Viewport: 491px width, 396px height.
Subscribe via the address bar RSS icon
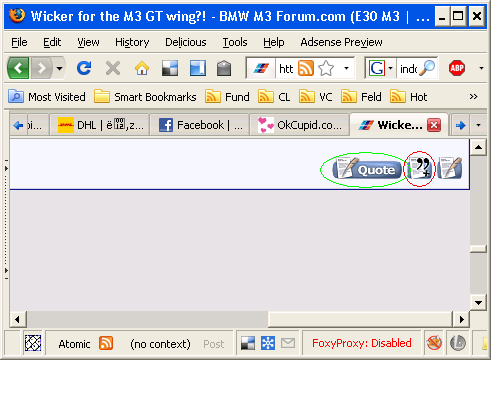(306, 68)
